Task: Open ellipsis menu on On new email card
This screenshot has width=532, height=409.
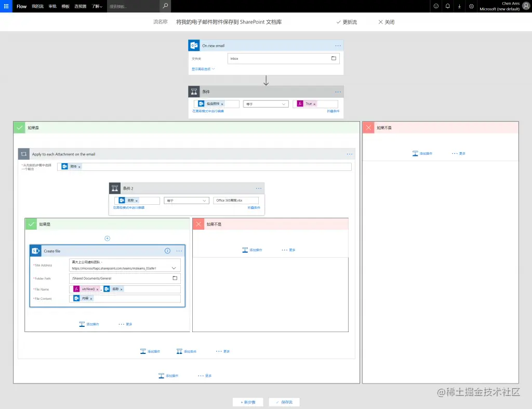Action: click(x=338, y=46)
